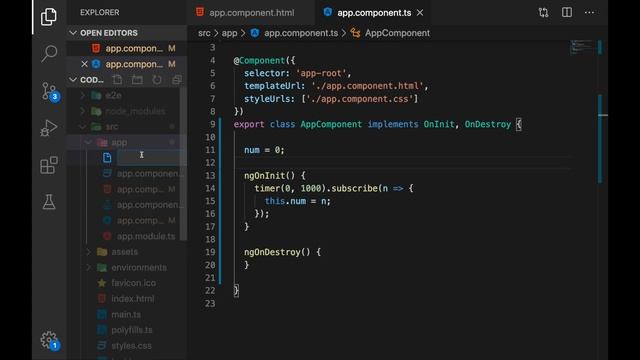Image resolution: width=640 pixels, height=360 pixels.
Task: Open the Extensions view icon
Action: [49, 165]
